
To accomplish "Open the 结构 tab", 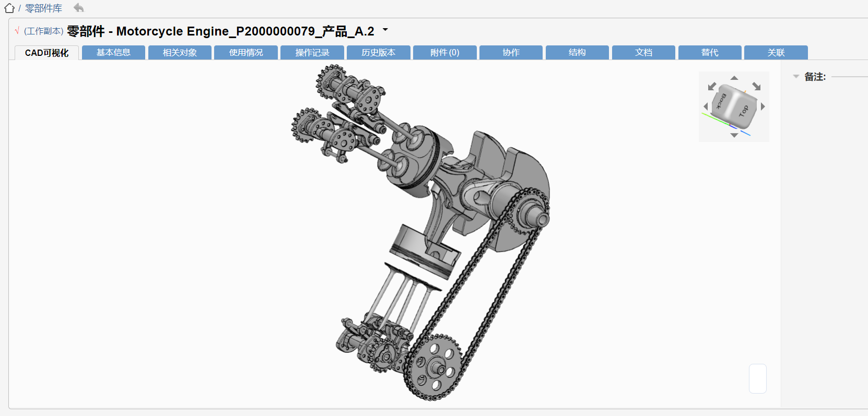I will (577, 53).
